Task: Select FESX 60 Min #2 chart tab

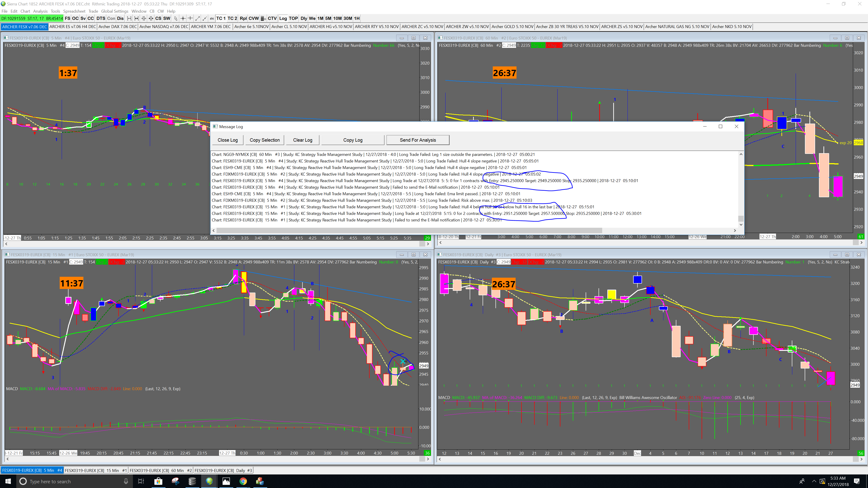Action: click(x=160, y=470)
